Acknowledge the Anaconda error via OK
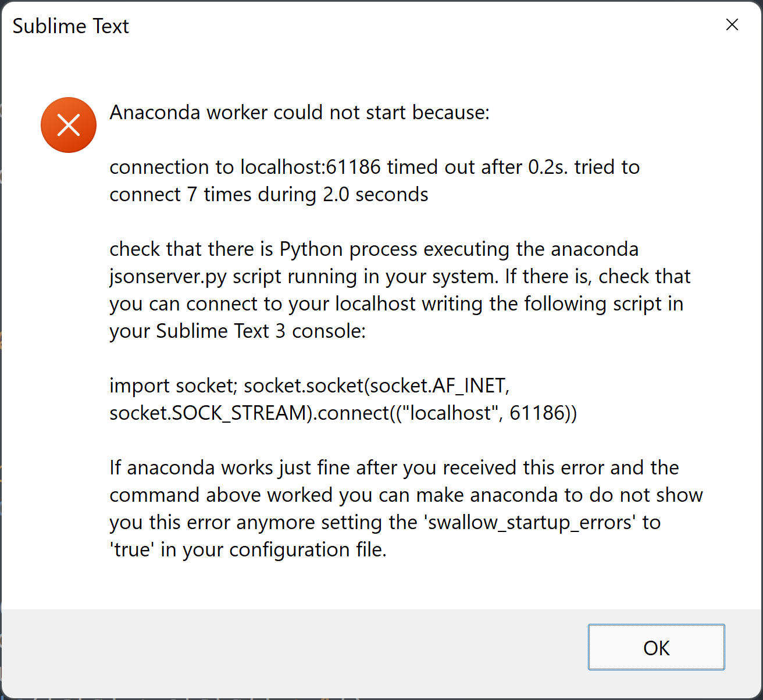 (x=656, y=647)
